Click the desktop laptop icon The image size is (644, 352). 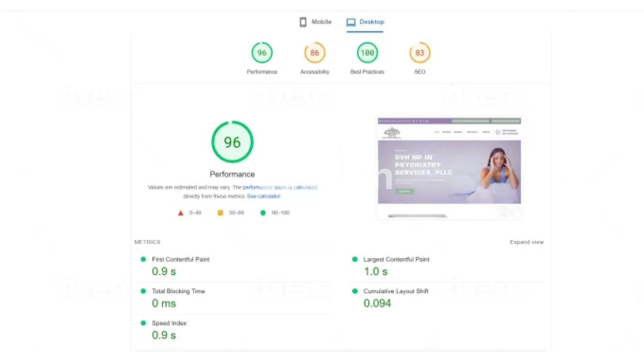pos(351,22)
